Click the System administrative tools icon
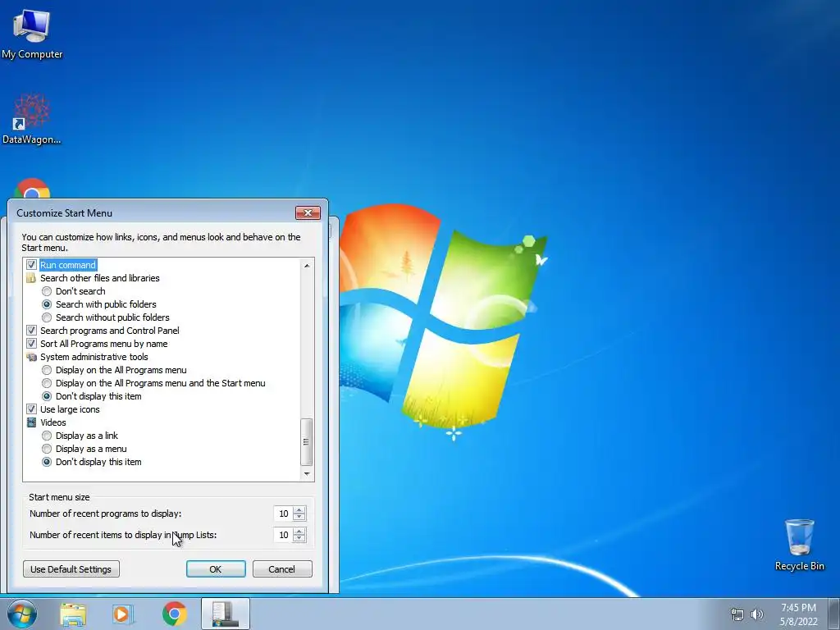840x630 pixels. (31, 357)
